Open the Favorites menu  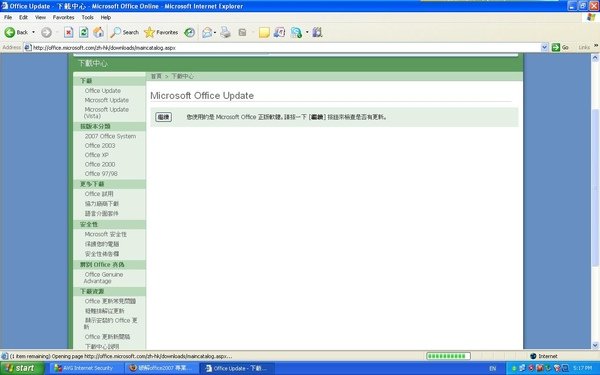pos(64,17)
